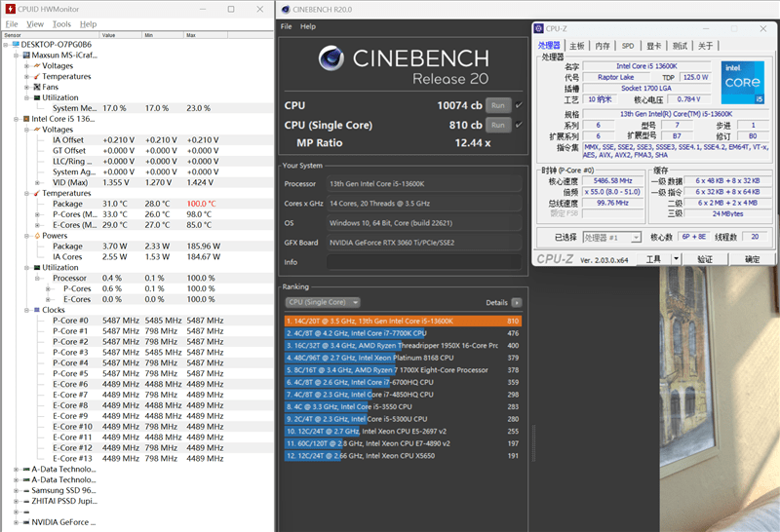Click the desktop computer icon in HWMonitor tree
This screenshot has height=532, width=780.
coord(16,44)
